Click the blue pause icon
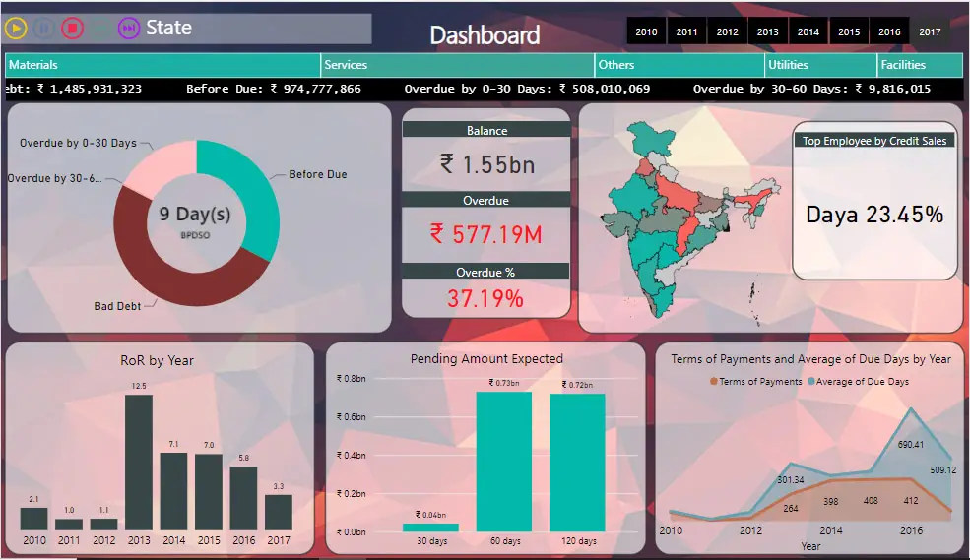This screenshot has height=560, width=970. click(x=43, y=29)
